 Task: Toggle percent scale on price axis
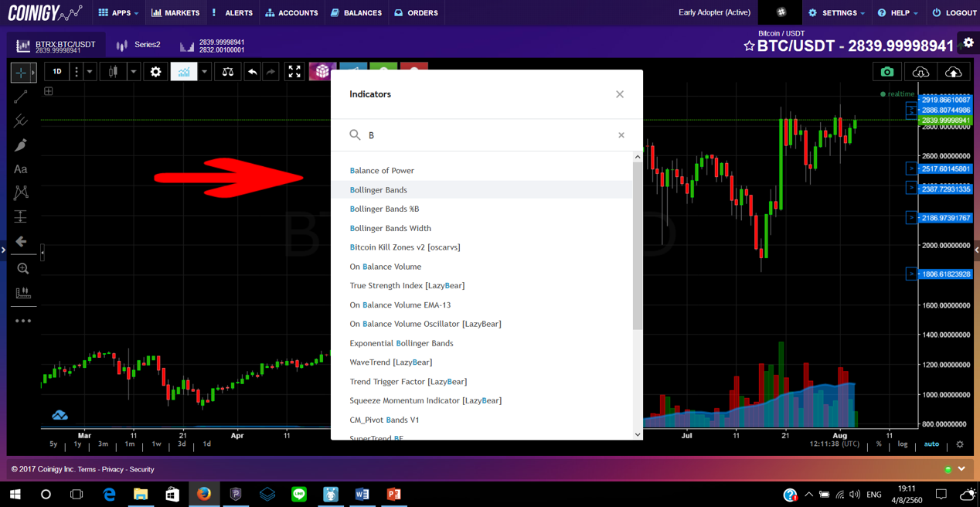[x=879, y=444]
